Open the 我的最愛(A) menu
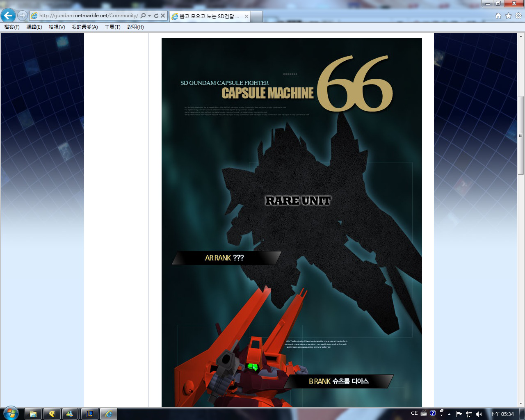The width and height of the screenshot is (525, 420). point(84,27)
